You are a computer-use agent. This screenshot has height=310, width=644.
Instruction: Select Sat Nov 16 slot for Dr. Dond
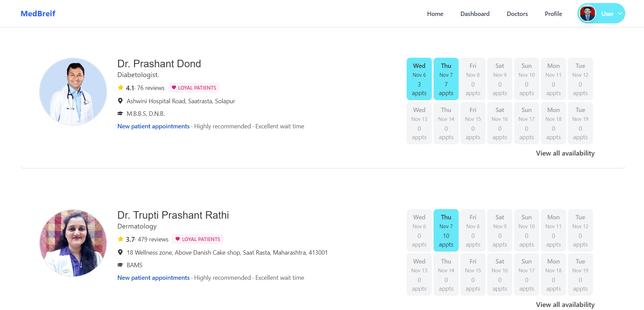(x=499, y=123)
